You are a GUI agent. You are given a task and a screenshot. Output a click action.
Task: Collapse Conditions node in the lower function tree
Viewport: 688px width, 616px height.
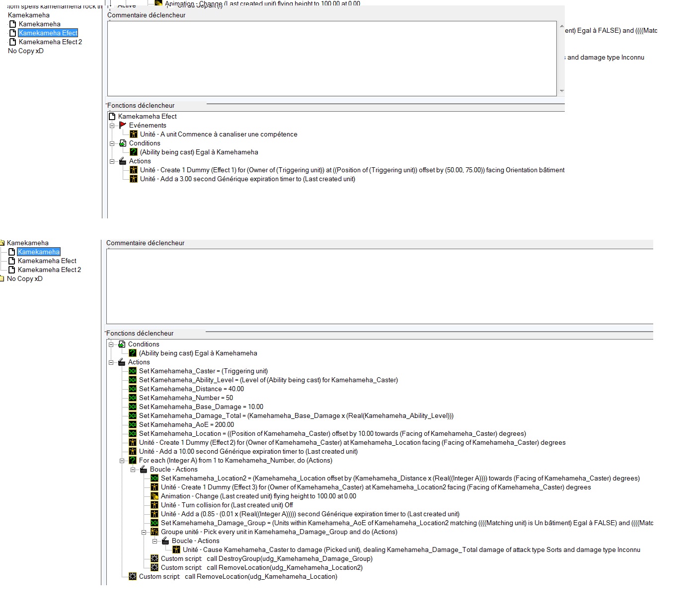(x=111, y=344)
